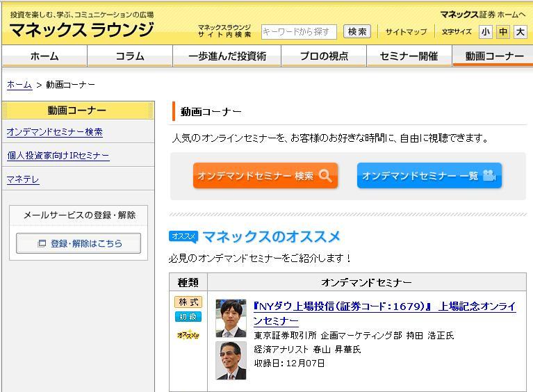533x392 pixels.
Task: Open the コラム navigation tab
Action: (130, 56)
